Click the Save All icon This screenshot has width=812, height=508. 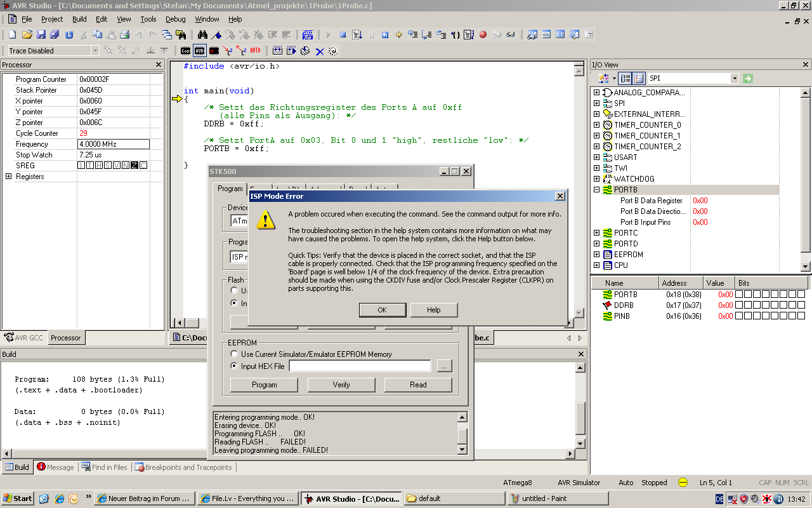point(55,35)
